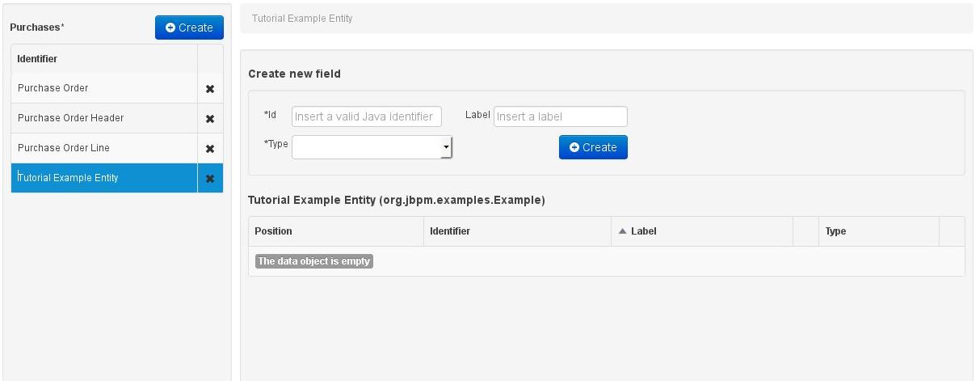Sort fields table by Type column
Viewport: 980px width, 381px height.
pos(835,231)
